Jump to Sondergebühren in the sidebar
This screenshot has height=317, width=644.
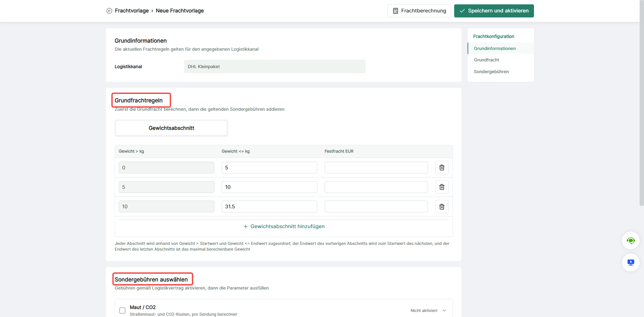(x=491, y=71)
